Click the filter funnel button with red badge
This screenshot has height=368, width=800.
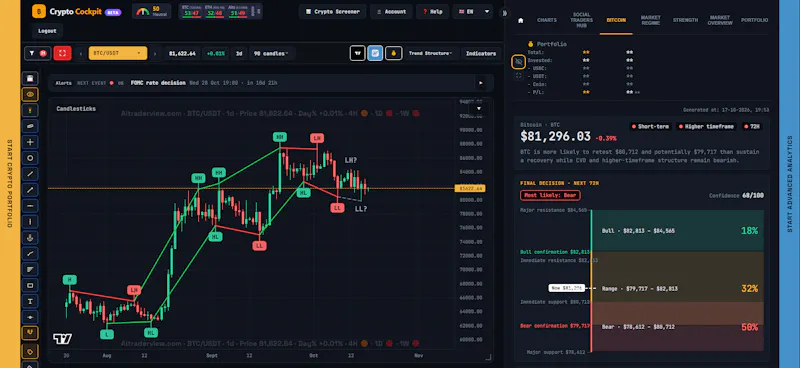38,53
